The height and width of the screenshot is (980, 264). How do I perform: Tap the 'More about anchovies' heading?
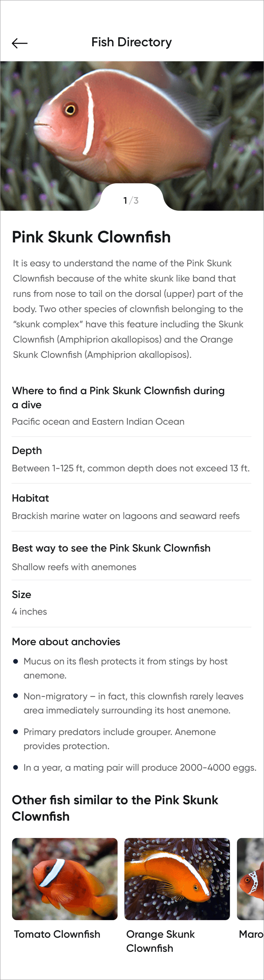click(66, 641)
